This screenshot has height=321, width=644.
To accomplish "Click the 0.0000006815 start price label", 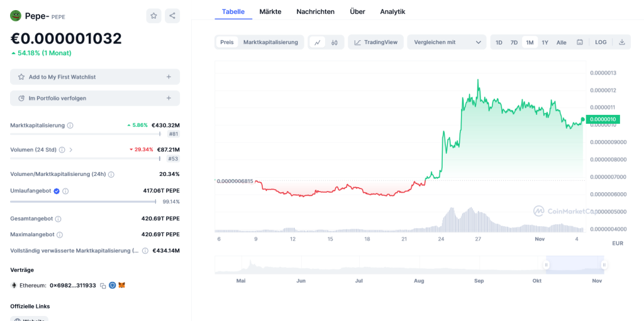I will click(235, 181).
